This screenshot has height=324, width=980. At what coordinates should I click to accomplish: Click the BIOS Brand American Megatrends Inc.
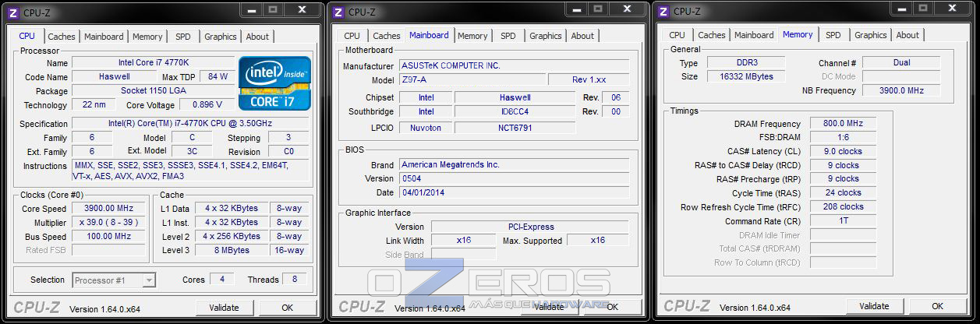tap(514, 164)
